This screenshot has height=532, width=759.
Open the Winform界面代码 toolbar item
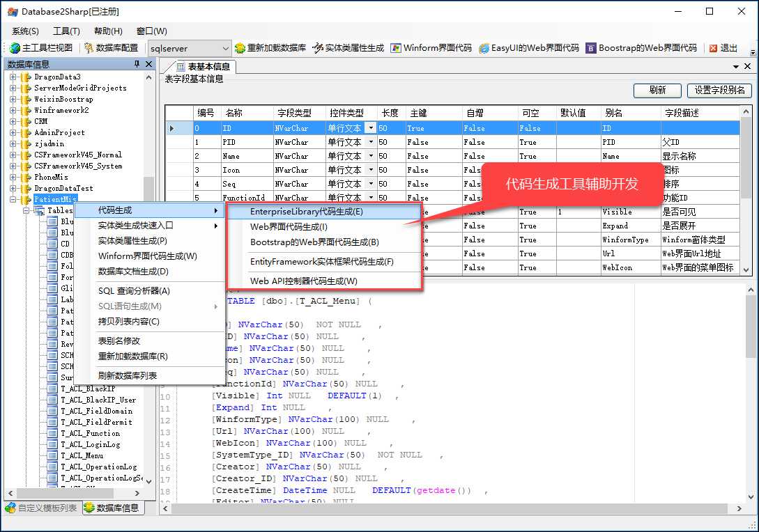431,48
